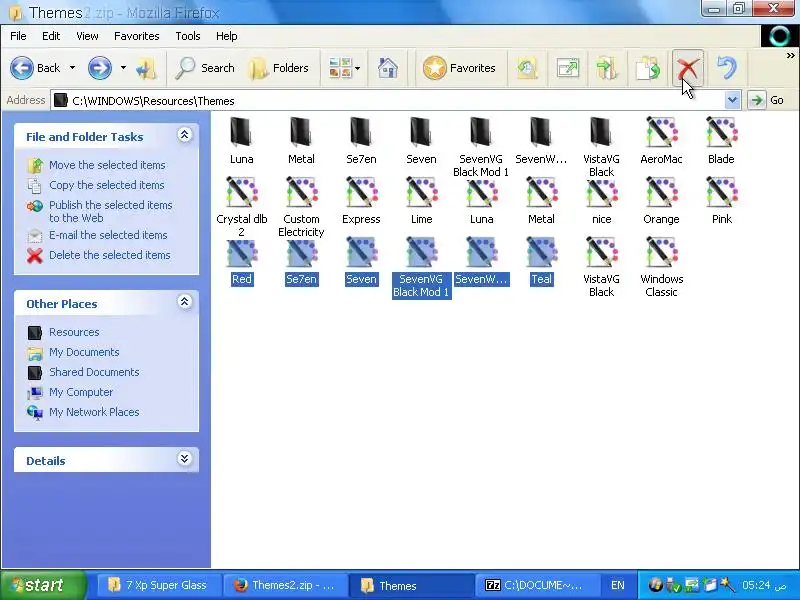Click Move the selected items link
800x600 pixels.
click(107, 165)
